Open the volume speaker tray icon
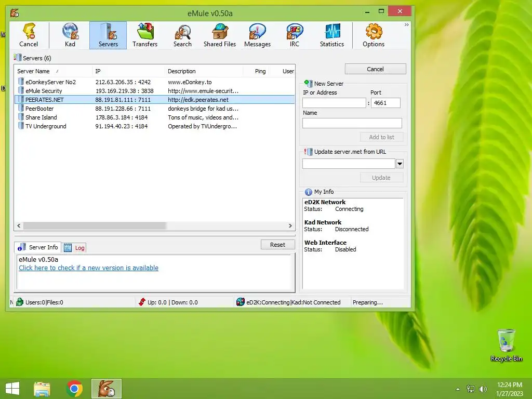 483,389
